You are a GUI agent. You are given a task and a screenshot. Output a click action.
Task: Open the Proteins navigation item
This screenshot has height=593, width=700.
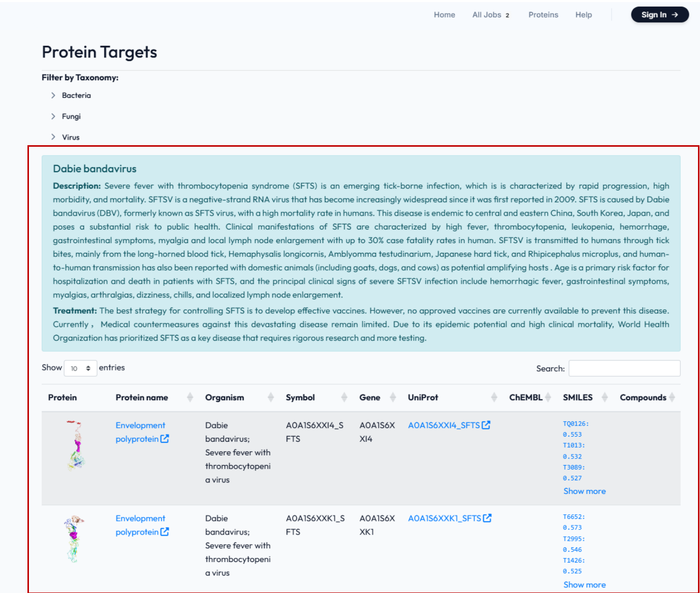[543, 15]
